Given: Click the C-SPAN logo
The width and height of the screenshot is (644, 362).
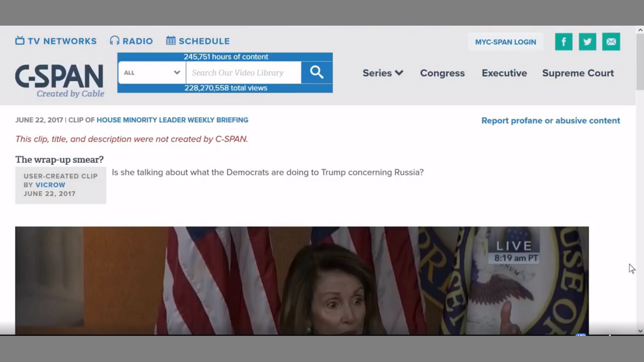Looking at the screenshot, I should click(59, 80).
